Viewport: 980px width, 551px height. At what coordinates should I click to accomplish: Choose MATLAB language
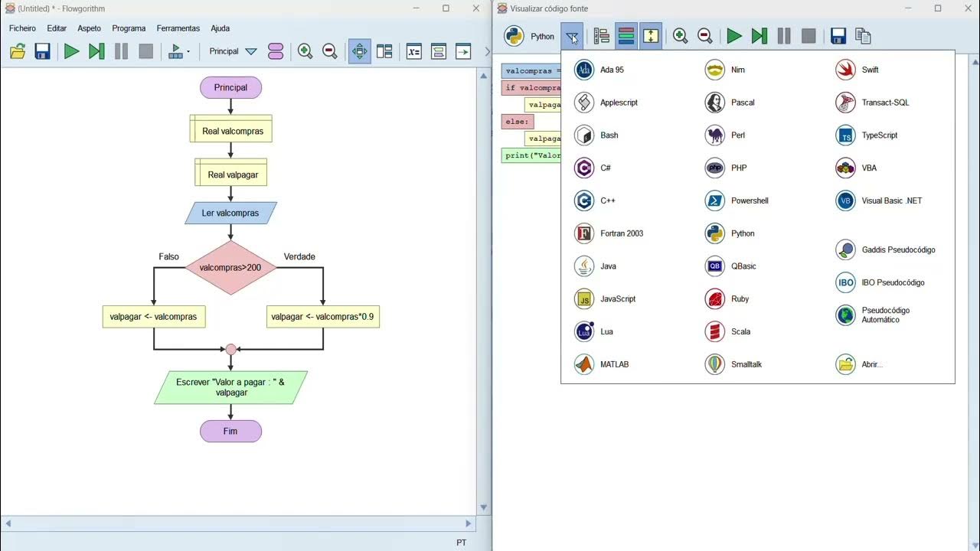602,365
